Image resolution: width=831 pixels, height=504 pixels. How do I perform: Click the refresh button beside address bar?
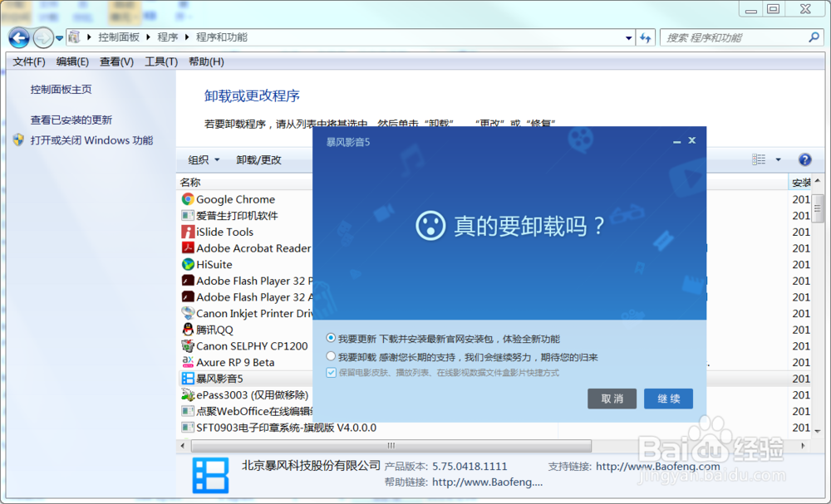(x=646, y=37)
